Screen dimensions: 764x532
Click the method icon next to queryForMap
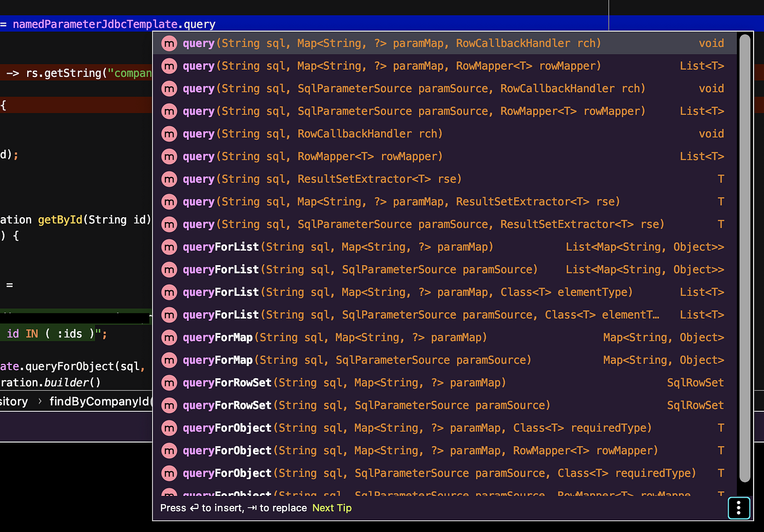pyautogui.click(x=169, y=337)
